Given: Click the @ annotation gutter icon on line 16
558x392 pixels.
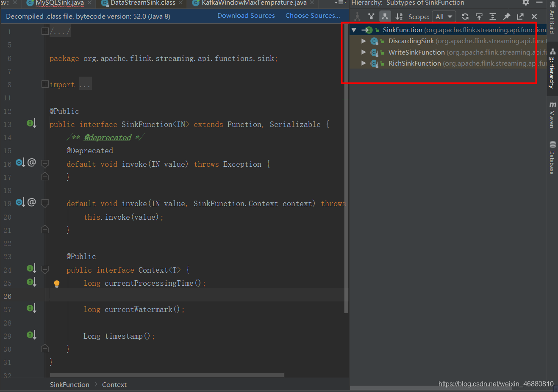Looking at the screenshot, I should (32, 162).
